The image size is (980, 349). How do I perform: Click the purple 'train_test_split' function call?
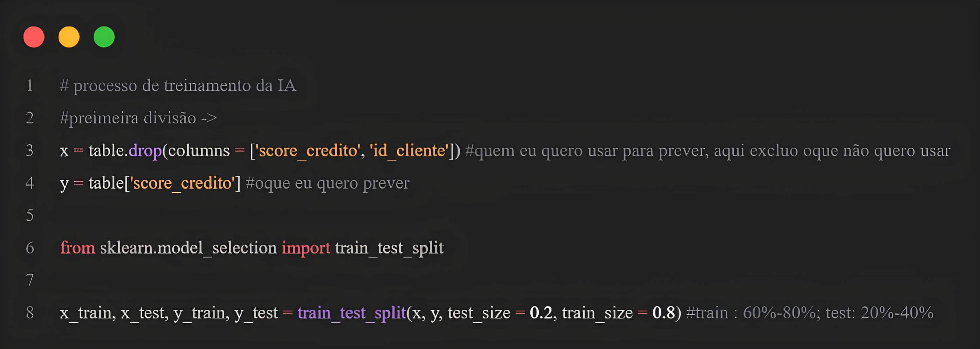point(352,313)
